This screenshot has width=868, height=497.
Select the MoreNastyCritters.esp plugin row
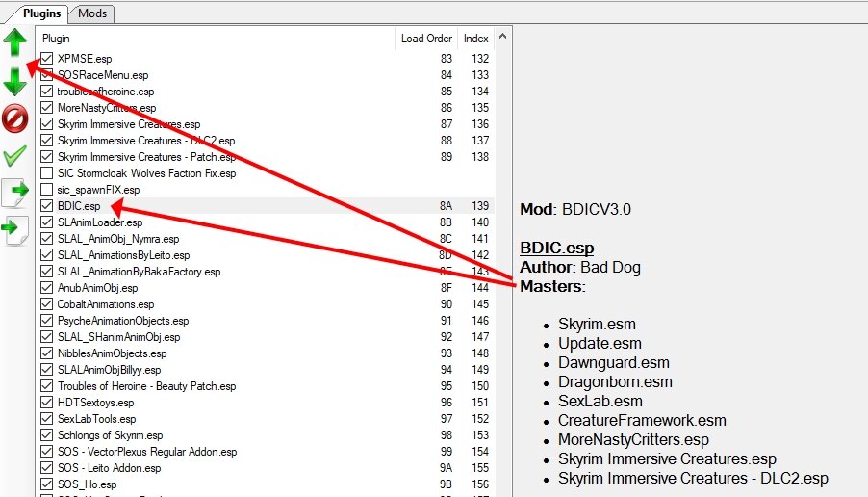tap(266, 108)
